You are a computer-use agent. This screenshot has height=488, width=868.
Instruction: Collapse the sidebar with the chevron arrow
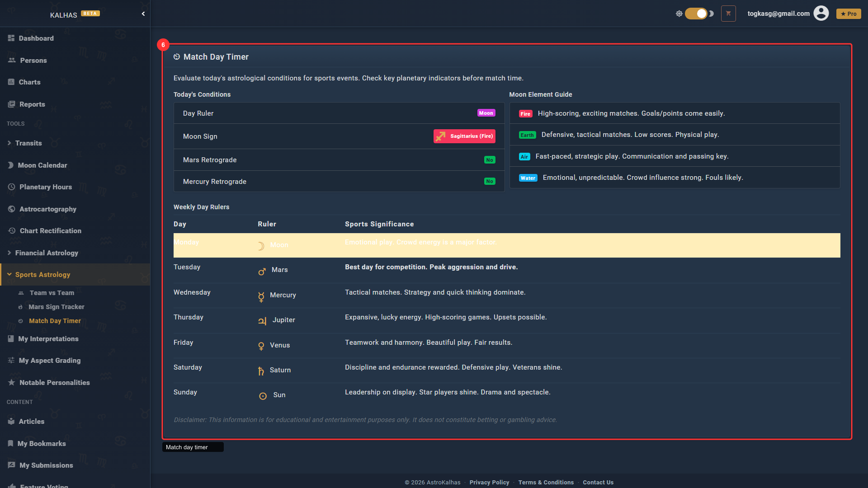coord(143,14)
